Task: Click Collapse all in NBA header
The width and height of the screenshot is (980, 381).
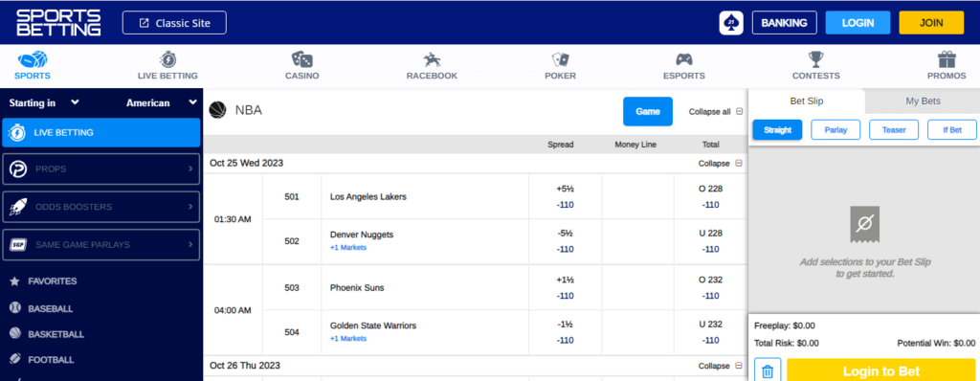Action: (716, 112)
